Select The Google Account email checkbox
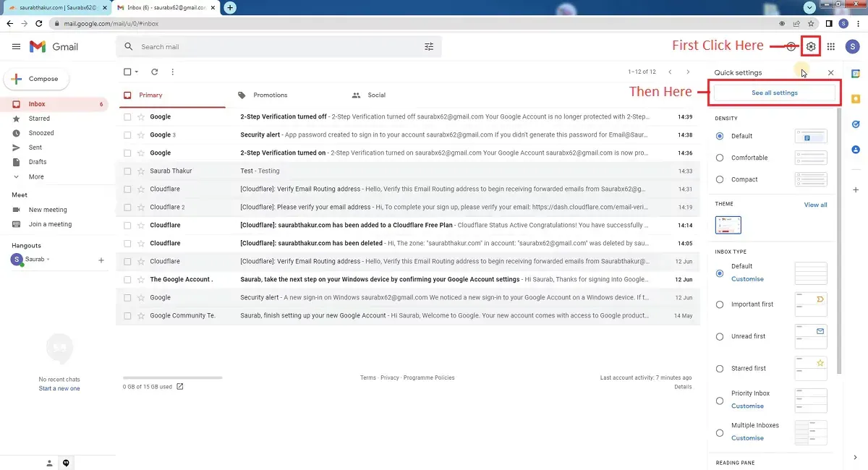 [x=127, y=279]
